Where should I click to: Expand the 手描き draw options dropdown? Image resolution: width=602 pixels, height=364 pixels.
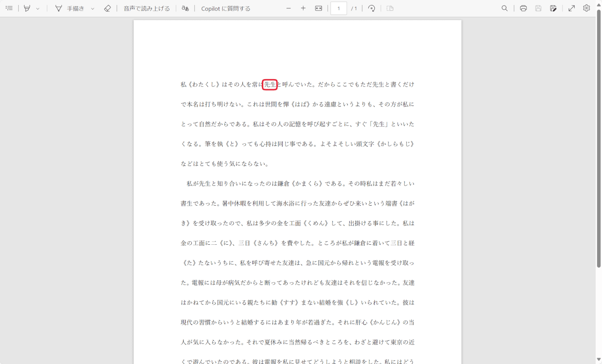(x=93, y=9)
